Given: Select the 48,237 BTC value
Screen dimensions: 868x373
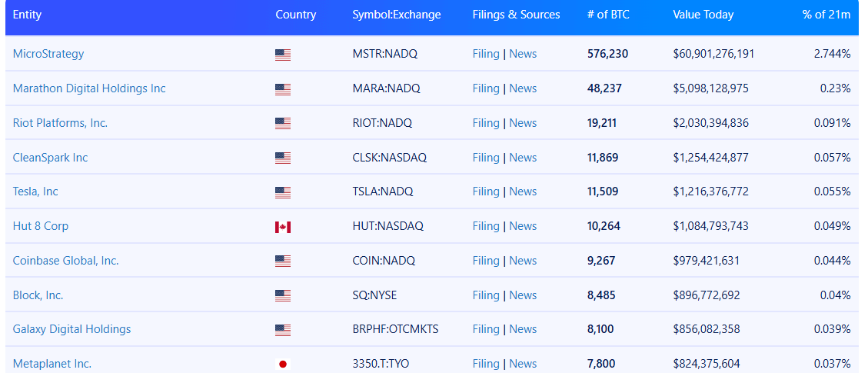Looking at the screenshot, I should pos(604,88).
